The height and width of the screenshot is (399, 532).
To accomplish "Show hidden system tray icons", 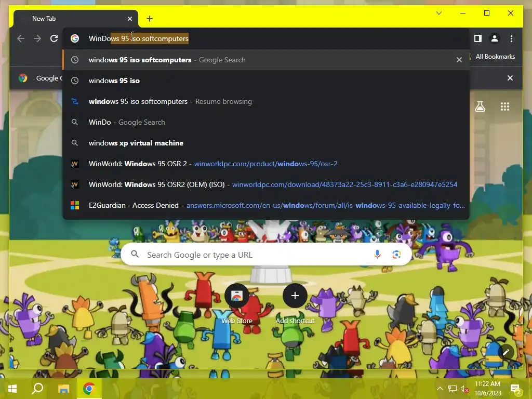I will (440, 389).
